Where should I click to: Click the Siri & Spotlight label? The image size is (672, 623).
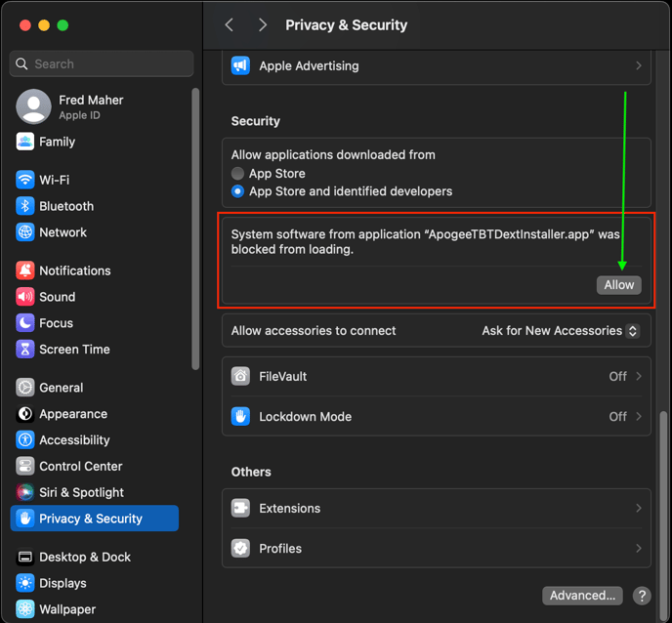tap(81, 492)
